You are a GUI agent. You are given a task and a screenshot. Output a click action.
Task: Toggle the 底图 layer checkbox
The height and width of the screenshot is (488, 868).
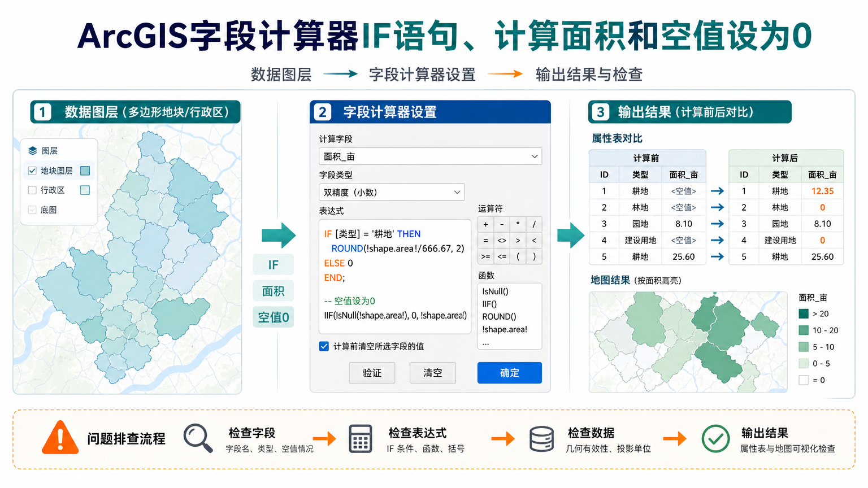click(x=32, y=210)
